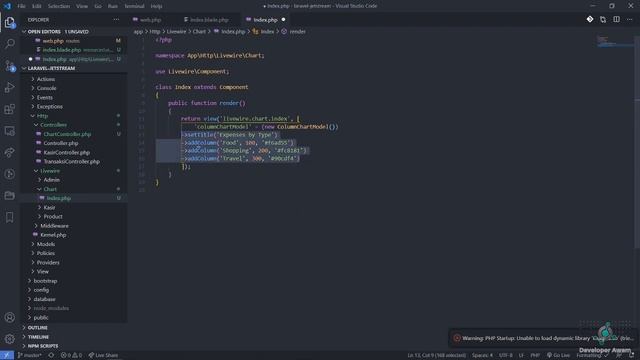Expand the Outline section

pos(38,327)
